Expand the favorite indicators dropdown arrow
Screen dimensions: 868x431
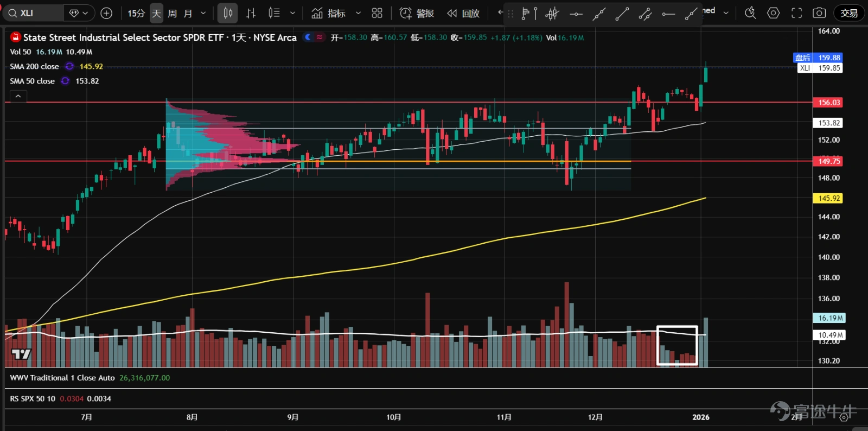358,13
